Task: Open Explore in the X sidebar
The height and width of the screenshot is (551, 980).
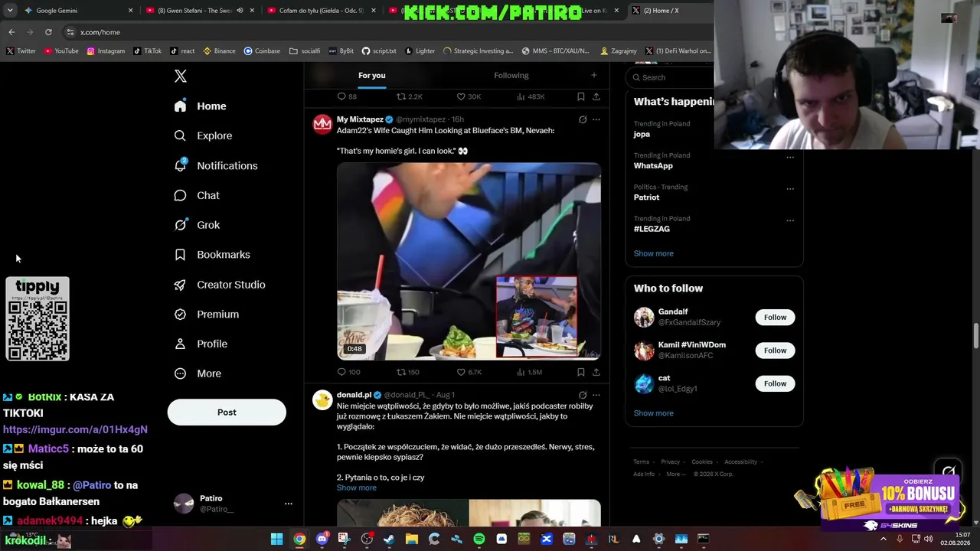Action: pos(203,135)
